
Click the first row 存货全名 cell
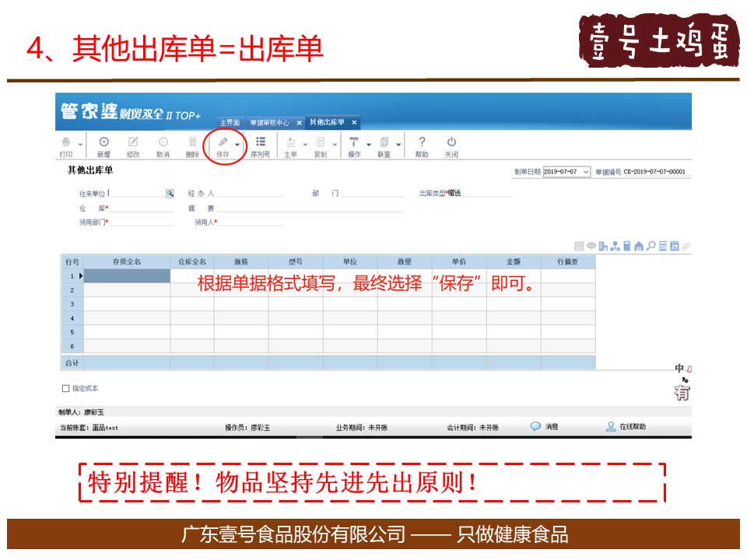[126, 276]
